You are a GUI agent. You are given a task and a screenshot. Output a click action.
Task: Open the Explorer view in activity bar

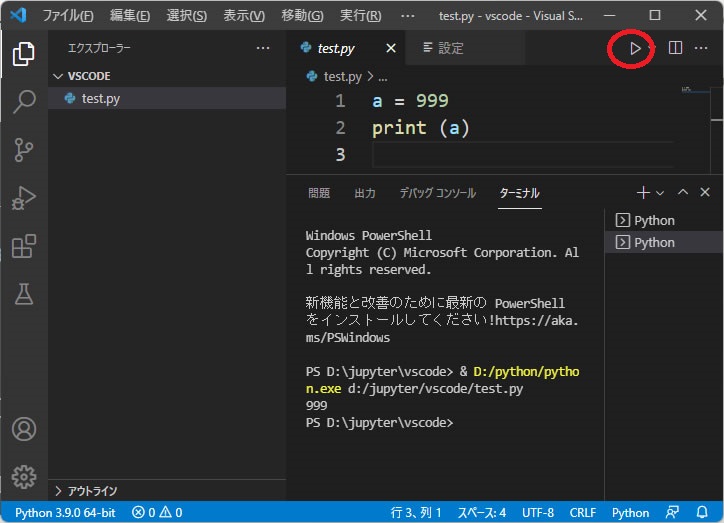(23, 54)
